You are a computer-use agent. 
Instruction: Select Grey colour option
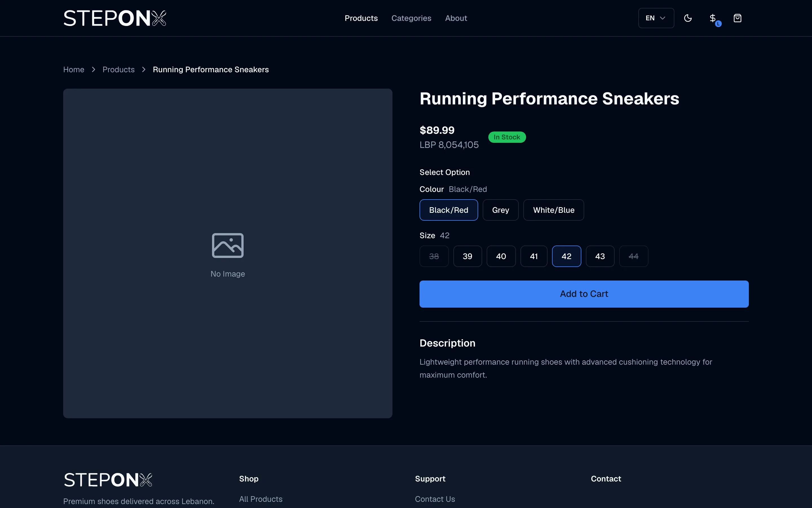(500, 210)
